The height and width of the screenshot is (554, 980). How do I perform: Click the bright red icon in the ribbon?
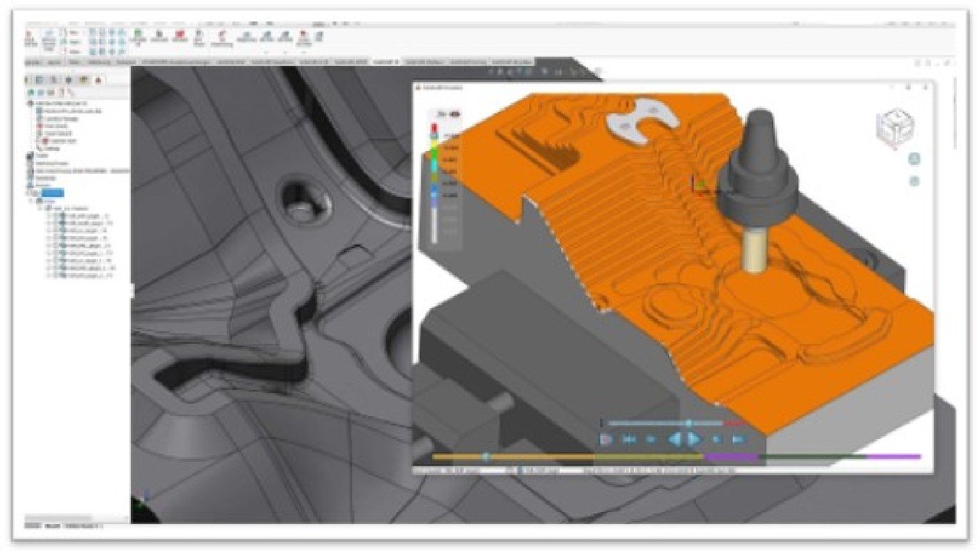coord(181,35)
